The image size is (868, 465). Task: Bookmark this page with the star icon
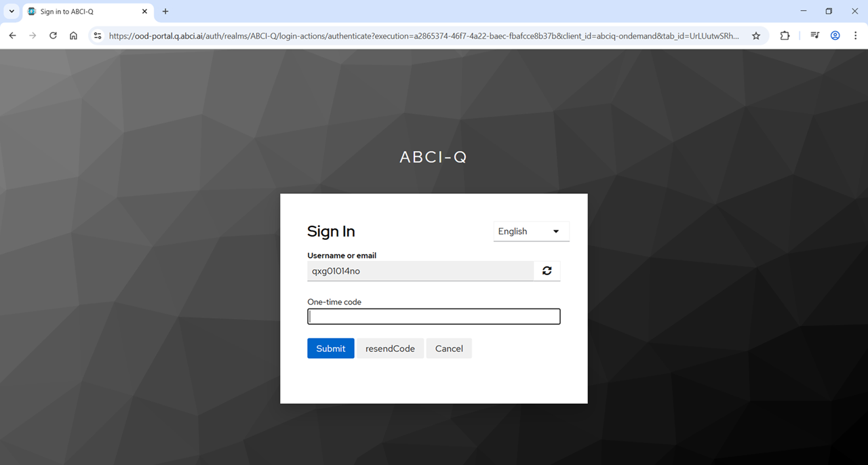tap(756, 36)
